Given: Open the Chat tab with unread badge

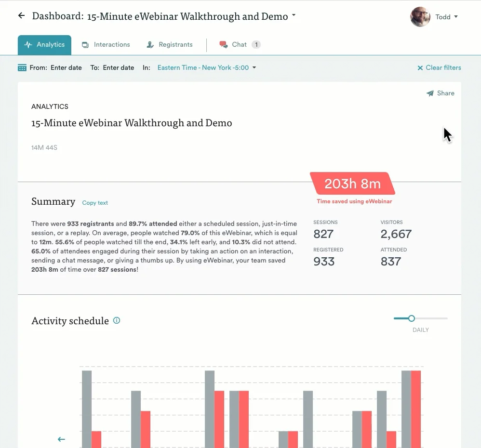Looking at the screenshot, I should pyautogui.click(x=240, y=44).
